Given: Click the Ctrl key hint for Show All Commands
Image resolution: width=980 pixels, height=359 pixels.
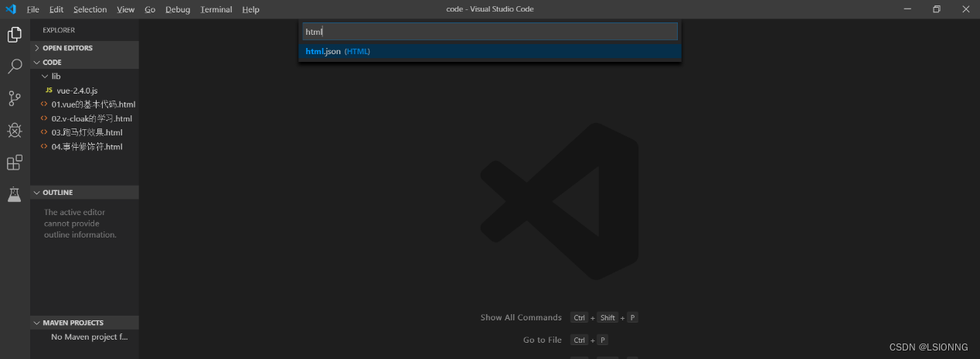Looking at the screenshot, I should (x=580, y=318).
